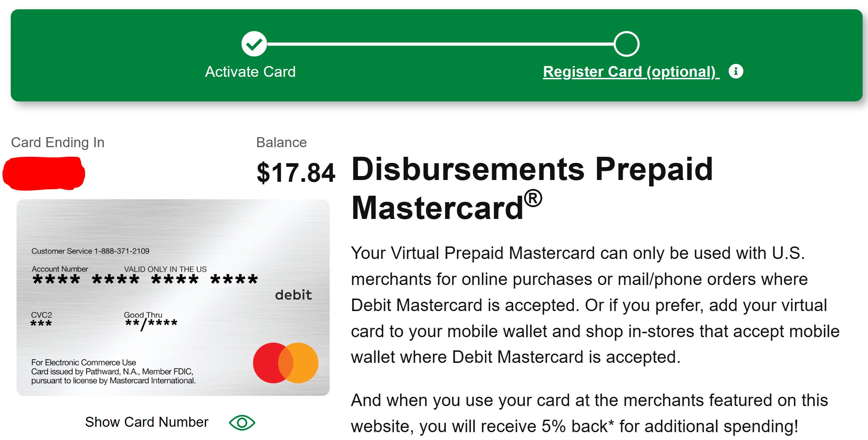Click the progress line between steps

click(x=440, y=44)
